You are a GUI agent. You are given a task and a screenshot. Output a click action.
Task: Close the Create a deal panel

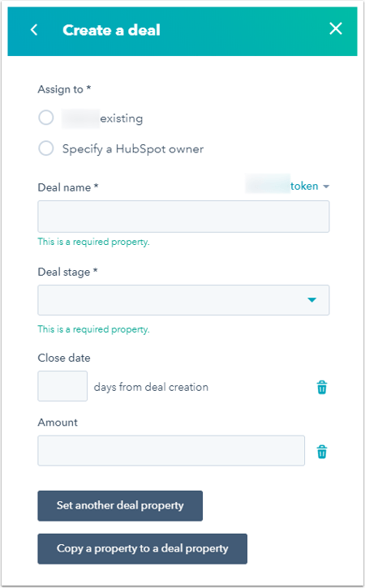pos(335,28)
